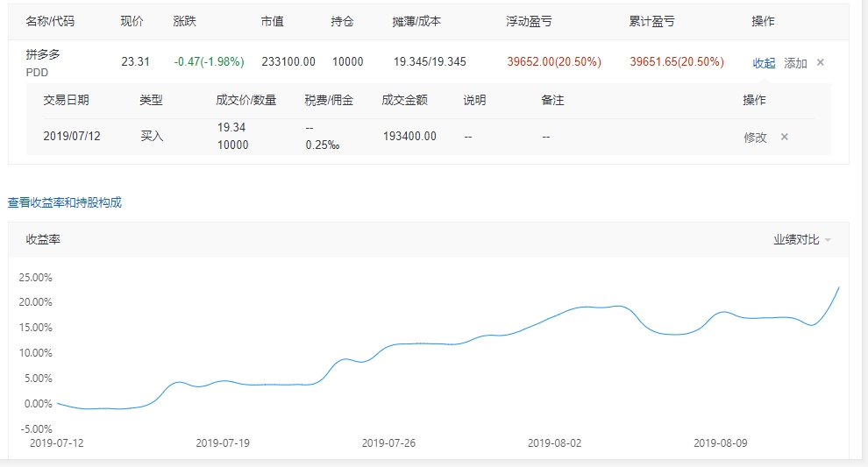This screenshot has height=467, width=868.
Task: Click the 持仓 column header
Action: click(x=342, y=21)
